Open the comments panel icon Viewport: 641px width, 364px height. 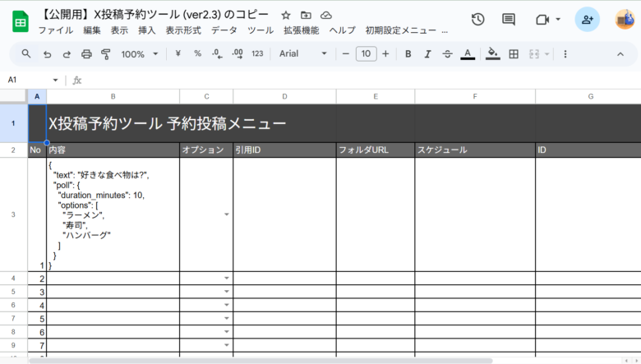point(509,20)
